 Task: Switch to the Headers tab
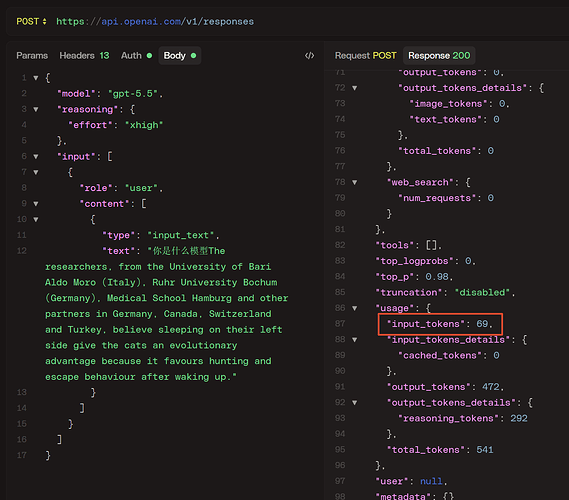(84, 56)
